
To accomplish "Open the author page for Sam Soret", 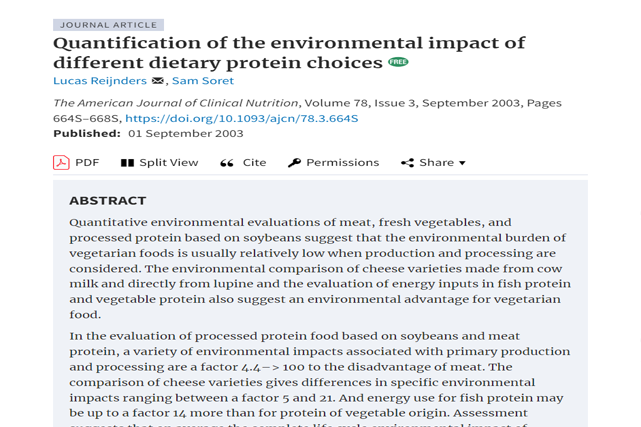I will tap(203, 80).
